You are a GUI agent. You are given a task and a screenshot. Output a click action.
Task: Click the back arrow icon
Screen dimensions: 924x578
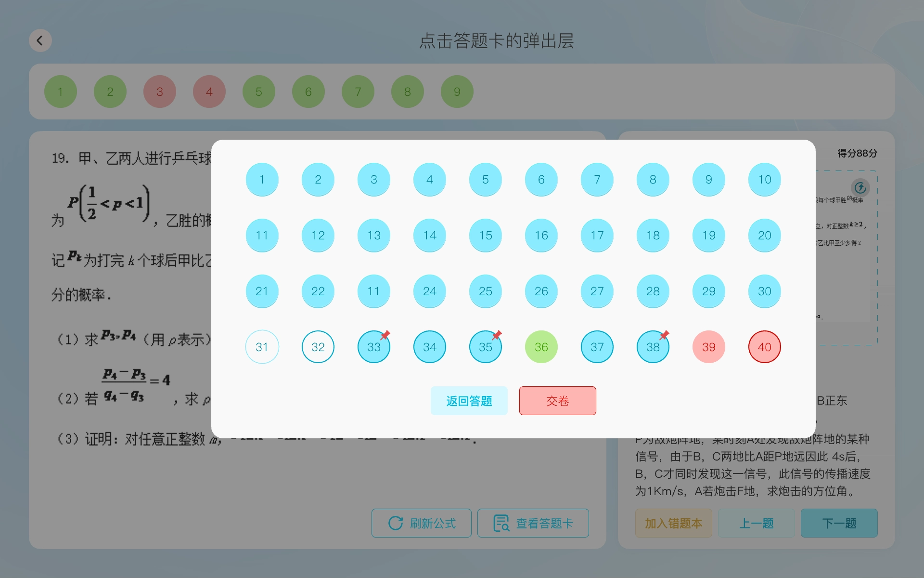point(40,40)
